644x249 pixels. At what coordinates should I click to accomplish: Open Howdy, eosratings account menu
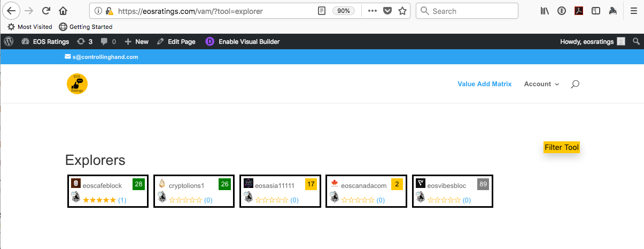(x=592, y=41)
